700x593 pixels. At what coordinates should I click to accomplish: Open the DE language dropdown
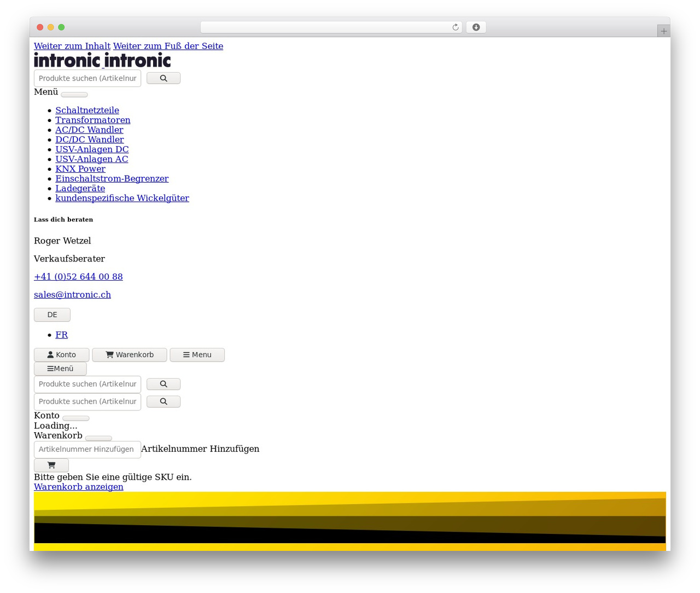(x=52, y=315)
